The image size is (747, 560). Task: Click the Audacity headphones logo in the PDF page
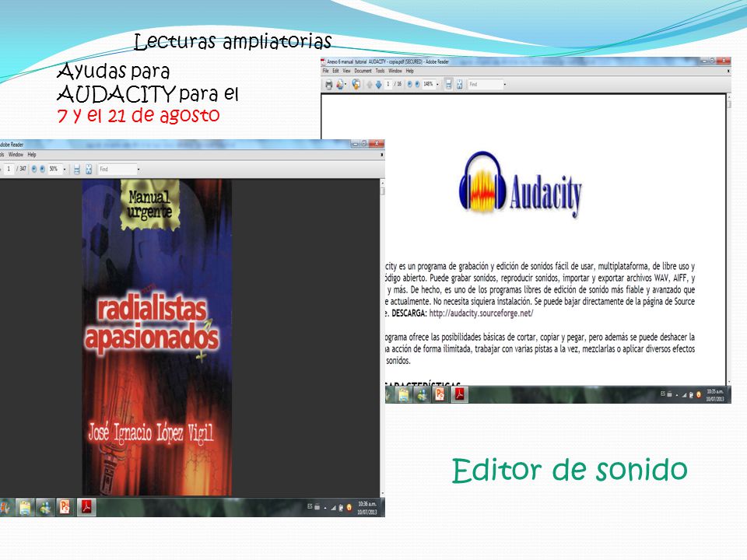coord(520,184)
